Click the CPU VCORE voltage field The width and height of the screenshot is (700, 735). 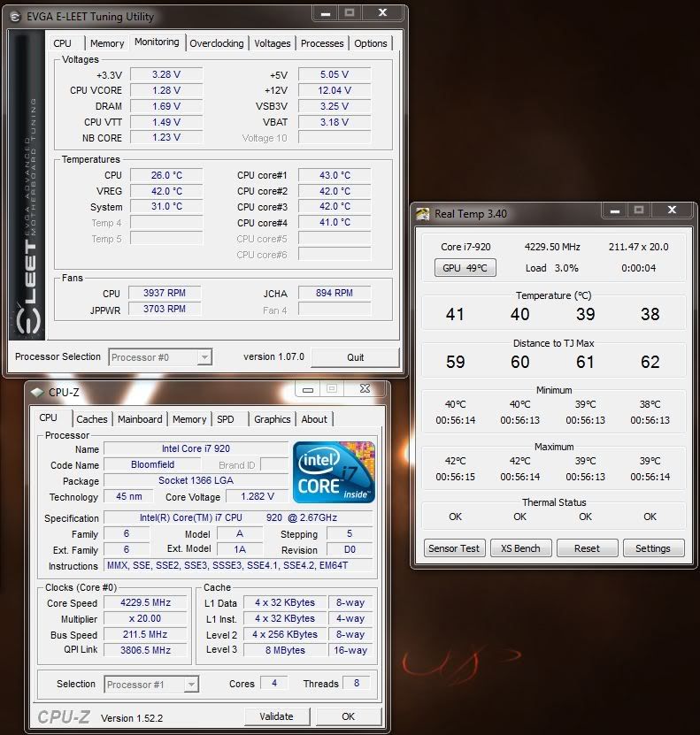(166, 90)
